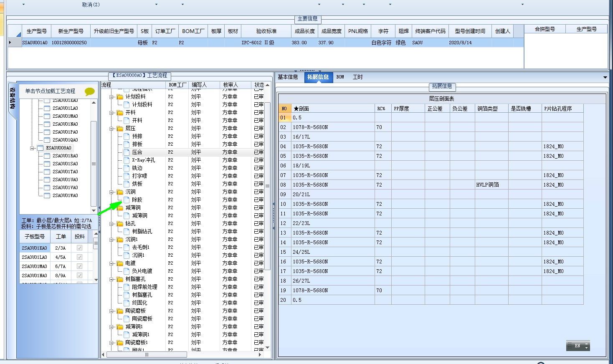Collapse the 树脂塞孔 folder group
The image size is (613, 364).
point(112,279)
